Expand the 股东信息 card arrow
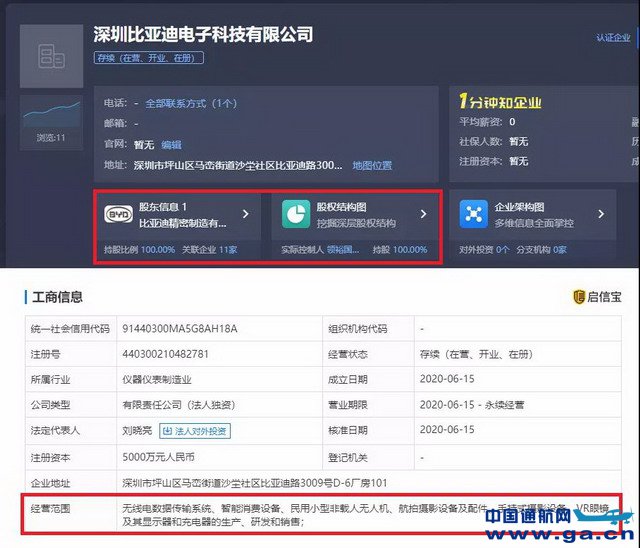 tap(246, 214)
